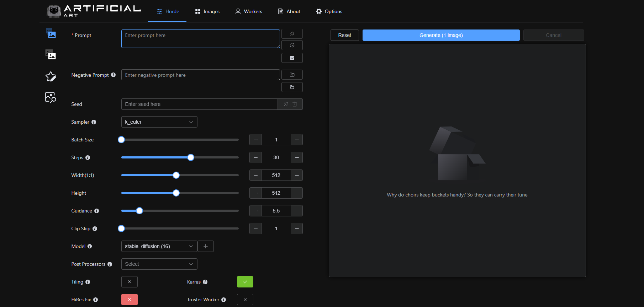Viewport: 644px width, 307px height.
Task: Click the Reset button
Action: pos(345,35)
